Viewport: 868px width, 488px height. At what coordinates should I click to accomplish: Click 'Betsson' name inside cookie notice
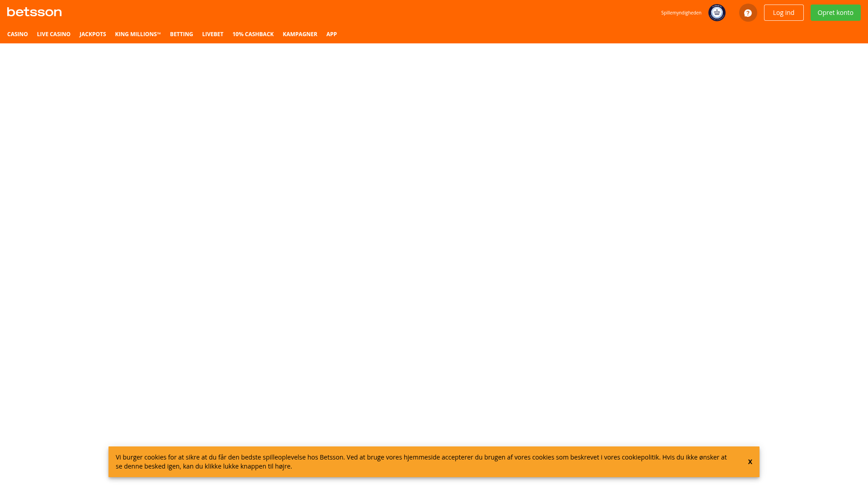331,457
